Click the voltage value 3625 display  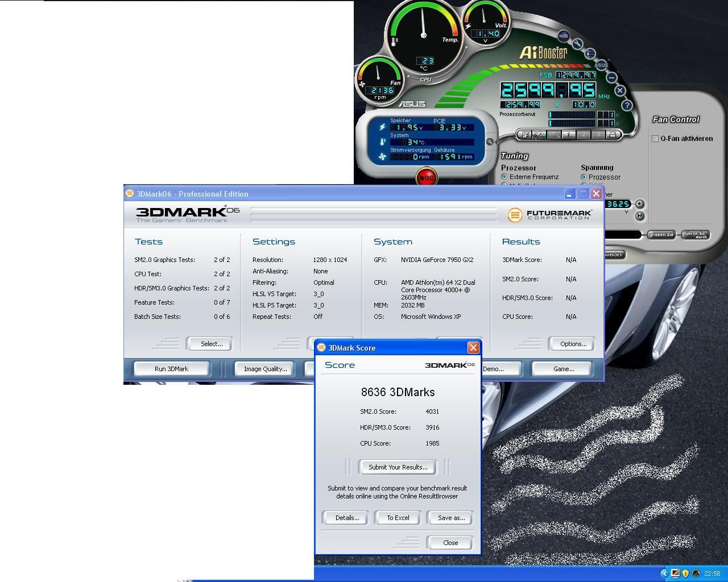click(x=618, y=203)
